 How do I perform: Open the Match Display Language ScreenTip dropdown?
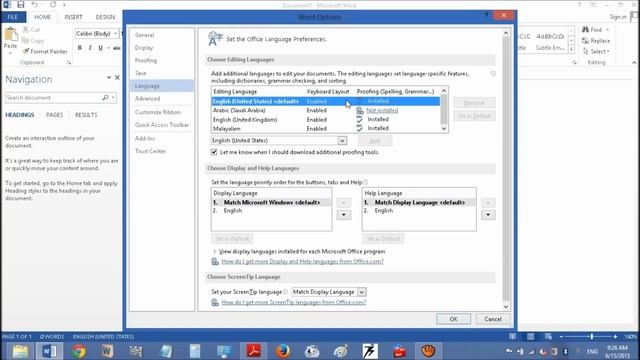point(362,292)
